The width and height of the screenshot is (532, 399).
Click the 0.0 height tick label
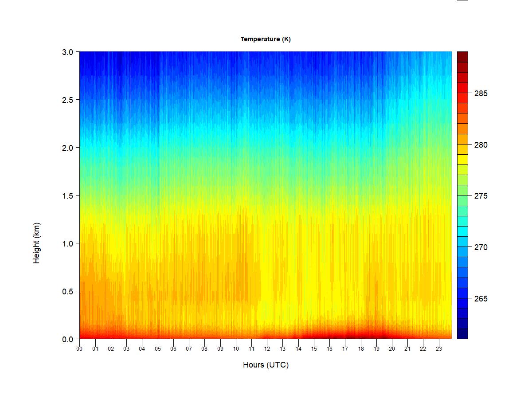click(68, 339)
